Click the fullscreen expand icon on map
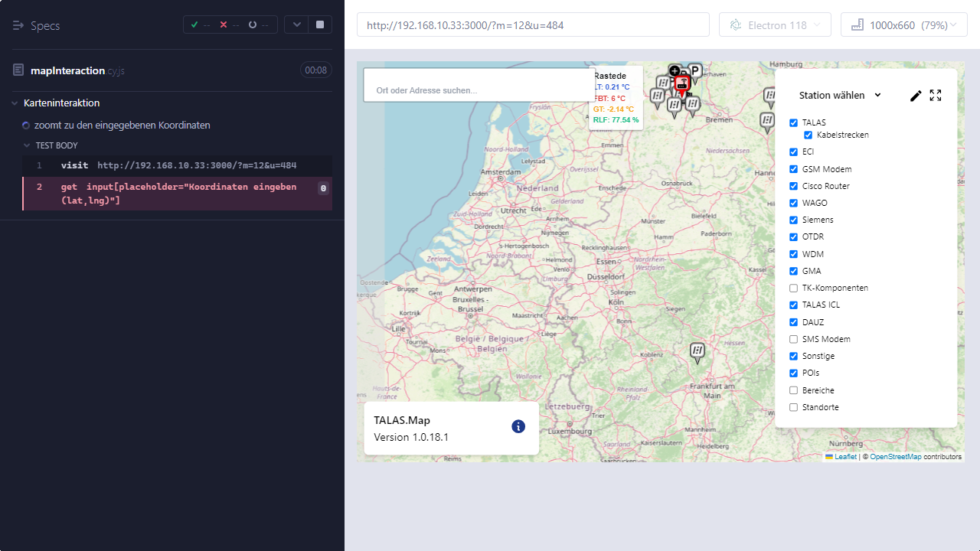The height and width of the screenshot is (551, 980). click(x=936, y=96)
